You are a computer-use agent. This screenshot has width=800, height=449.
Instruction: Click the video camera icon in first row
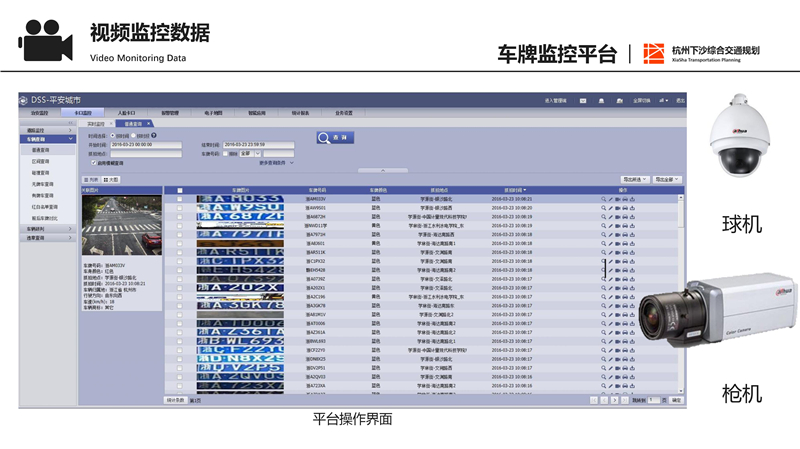click(618, 199)
